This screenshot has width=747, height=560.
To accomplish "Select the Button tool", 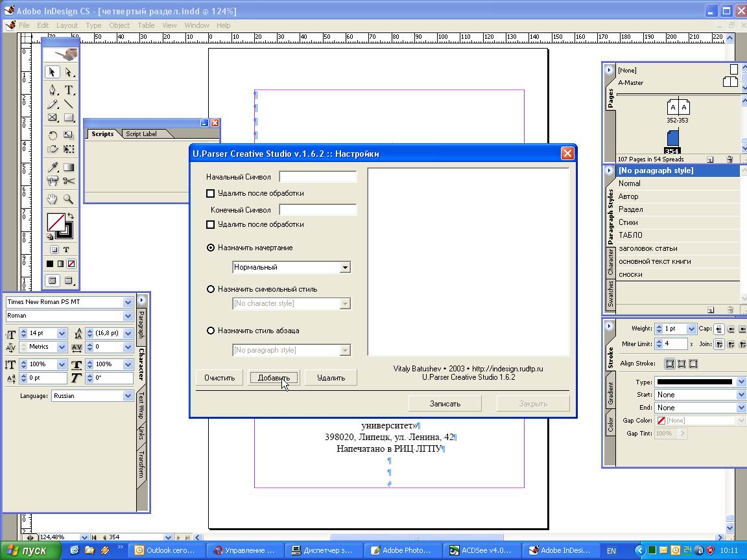I will click(52, 181).
